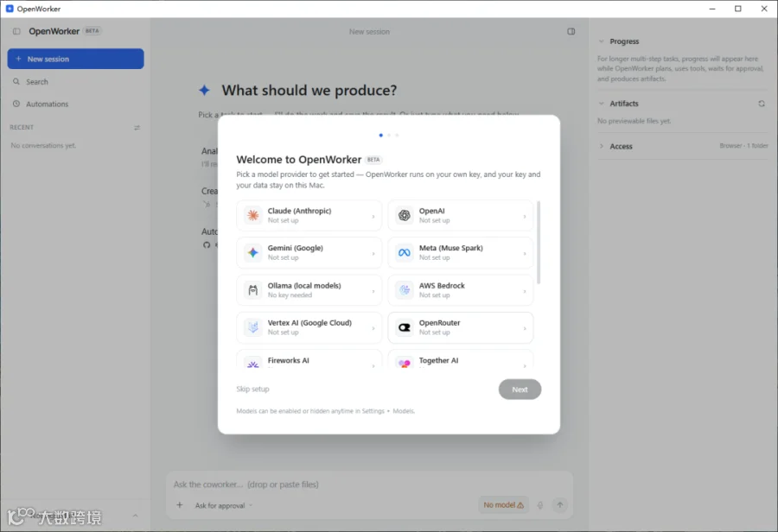Click the blue sparkle next to heading
The width and height of the screenshot is (778, 532).
[x=204, y=90]
